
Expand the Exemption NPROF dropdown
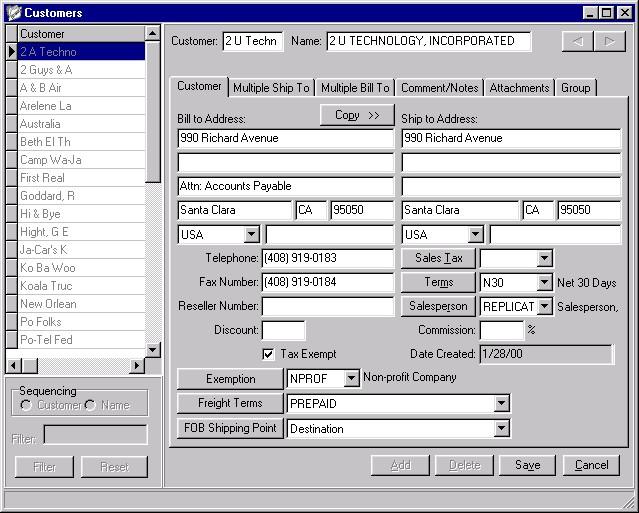(351, 379)
